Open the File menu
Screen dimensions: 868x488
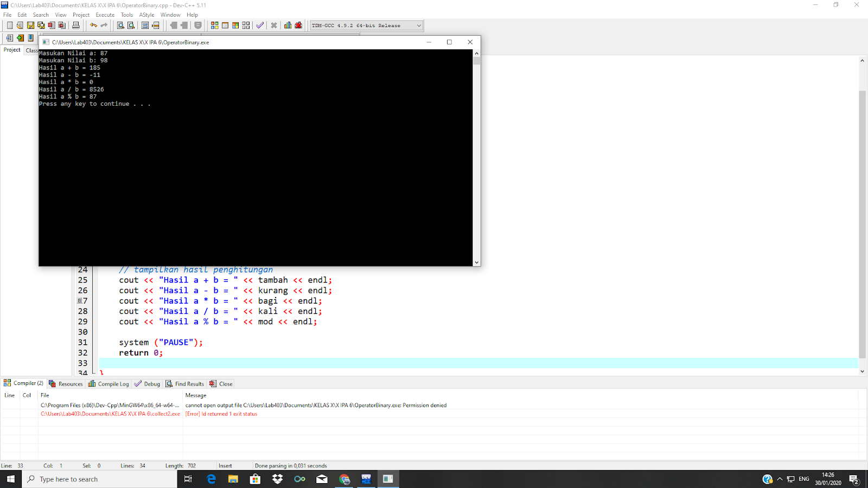[x=8, y=15]
